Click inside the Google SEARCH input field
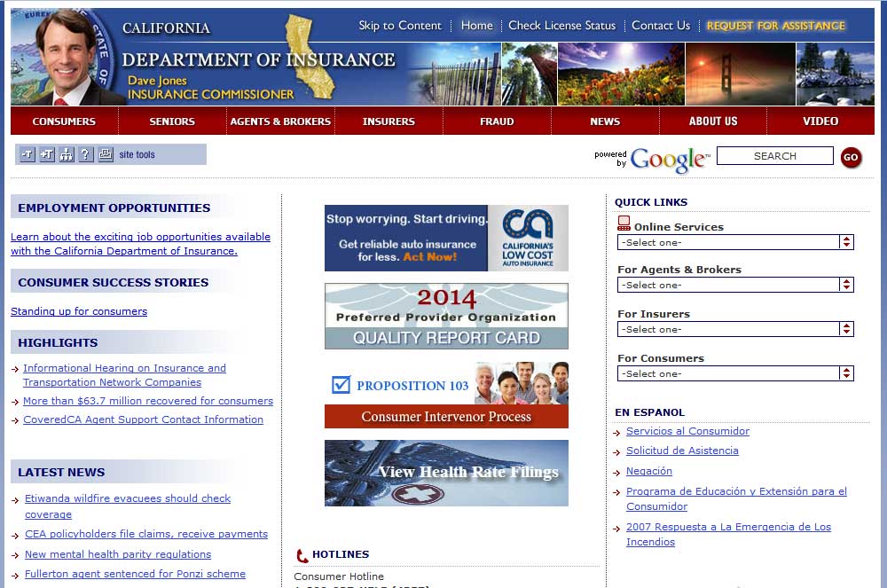This screenshot has height=588, width=887. tap(775, 156)
